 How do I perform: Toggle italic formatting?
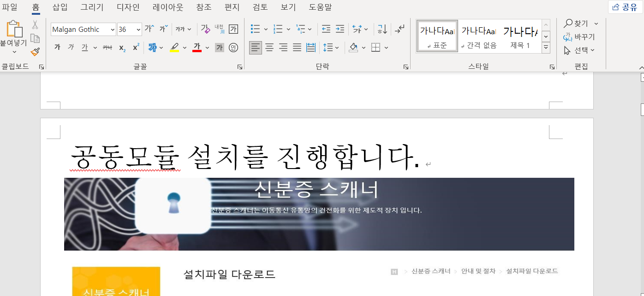(71, 48)
